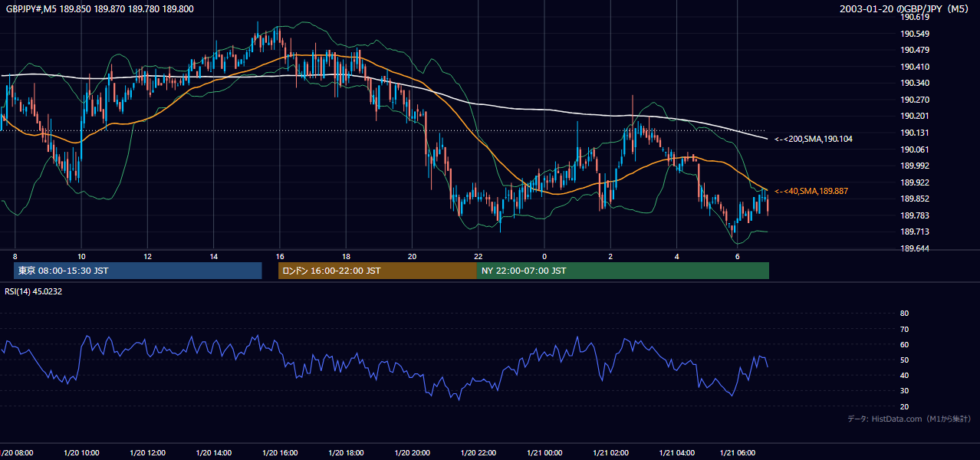Click hour tick 0 under price chart
This screenshot has width=980, height=460.
(x=544, y=256)
